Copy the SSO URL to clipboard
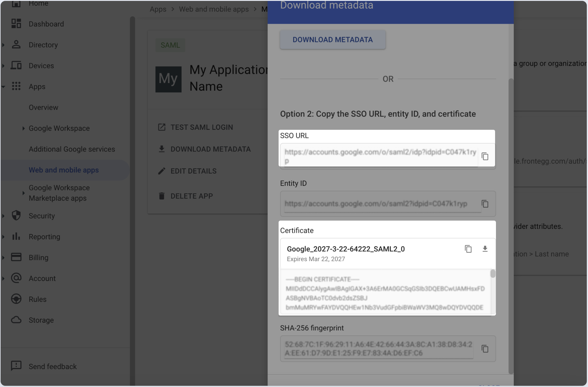The width and height of the screenshot is (588, 387). 485,156
